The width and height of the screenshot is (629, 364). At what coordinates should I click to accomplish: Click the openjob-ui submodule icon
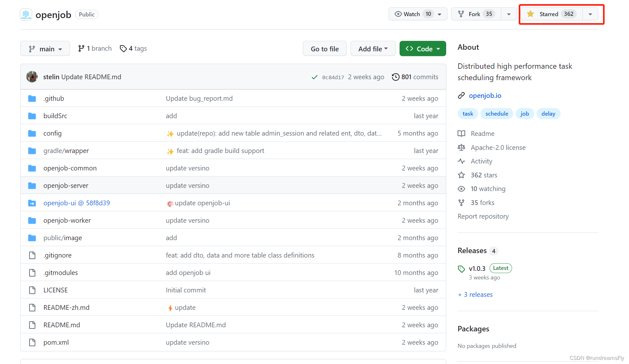32,203
